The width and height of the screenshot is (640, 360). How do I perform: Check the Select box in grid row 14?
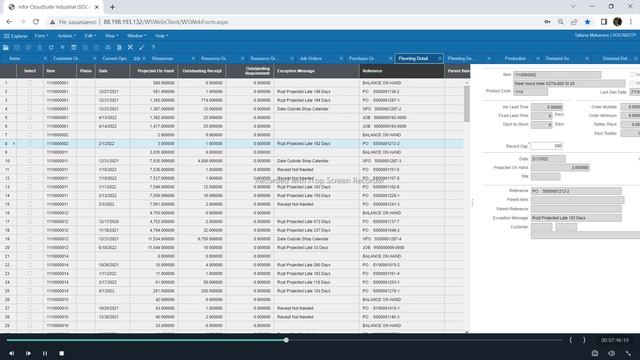[29, 196]
